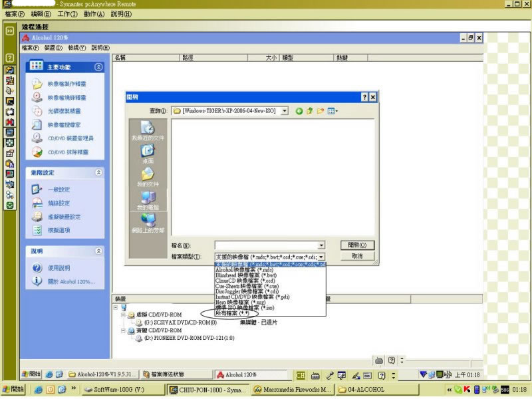The height and width of the screenshot is (399, 532).
Task: Open the 映像檔製作精靈 image making wizard
Action: tap(66, 84)
